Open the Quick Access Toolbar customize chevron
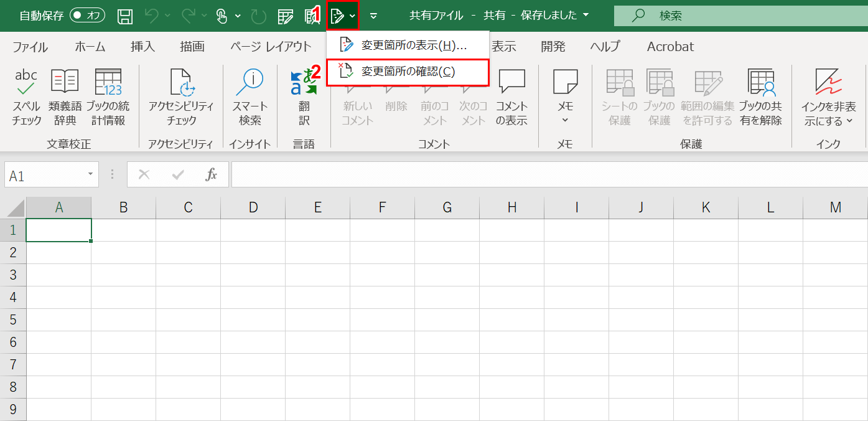Image resolution: width=868 pixels, height=421 pixels. [x=373, y=16]
